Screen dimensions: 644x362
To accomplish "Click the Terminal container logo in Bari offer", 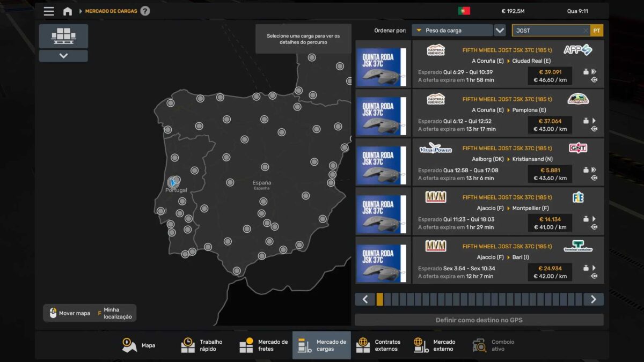I will (577, 247).
